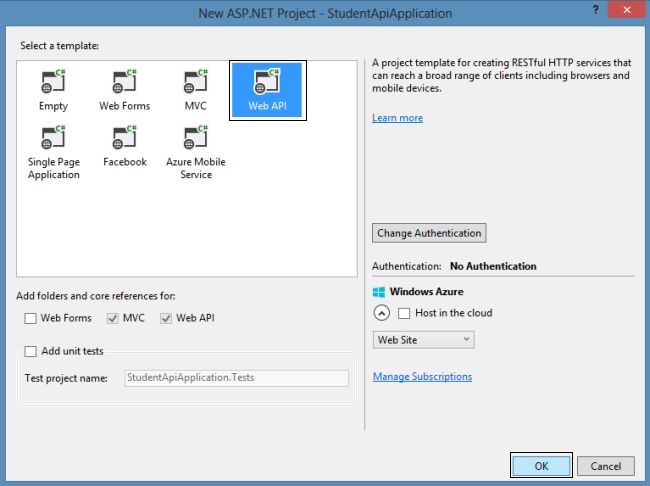This screenshot has width=650, height=486.
Task: Click the Windows Azure logo icon
Action: [x=378, y=292]
